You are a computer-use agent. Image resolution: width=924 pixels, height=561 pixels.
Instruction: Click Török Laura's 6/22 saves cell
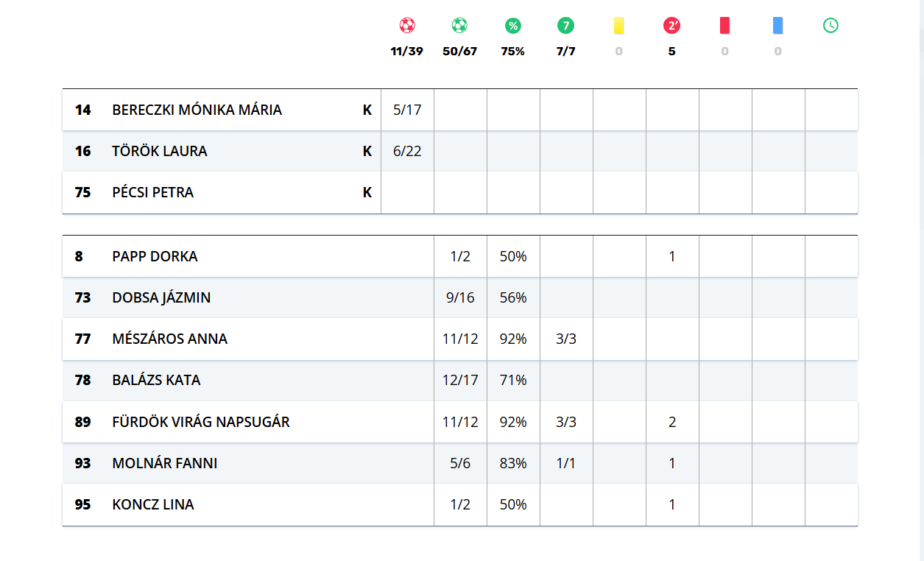coord(407,151)
